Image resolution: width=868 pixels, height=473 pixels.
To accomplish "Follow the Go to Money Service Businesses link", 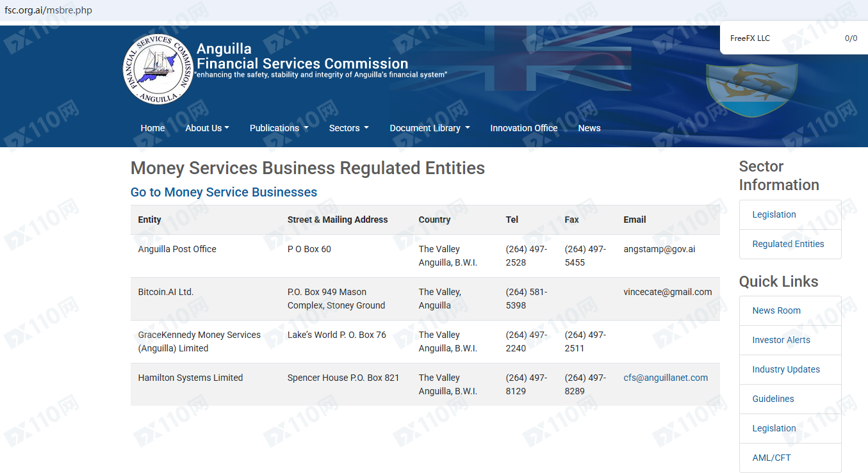I will pos(224,192).
